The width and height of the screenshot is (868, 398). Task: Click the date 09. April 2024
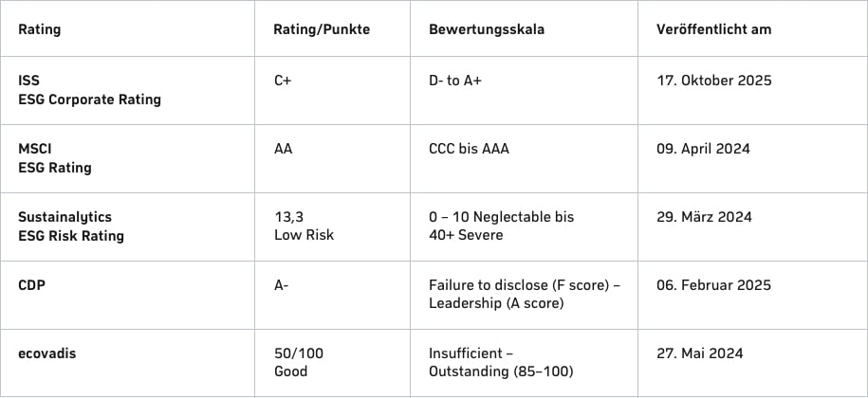[x=703, y=149]
